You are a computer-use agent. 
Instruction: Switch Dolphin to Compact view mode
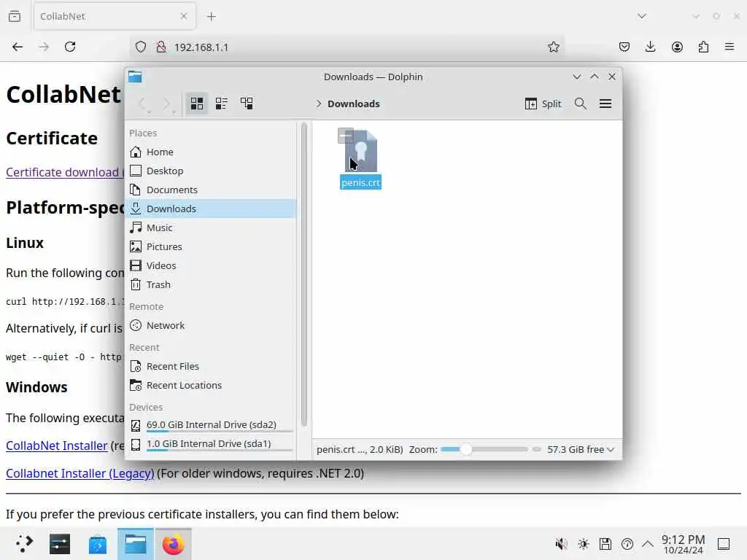tap(222, 104)
